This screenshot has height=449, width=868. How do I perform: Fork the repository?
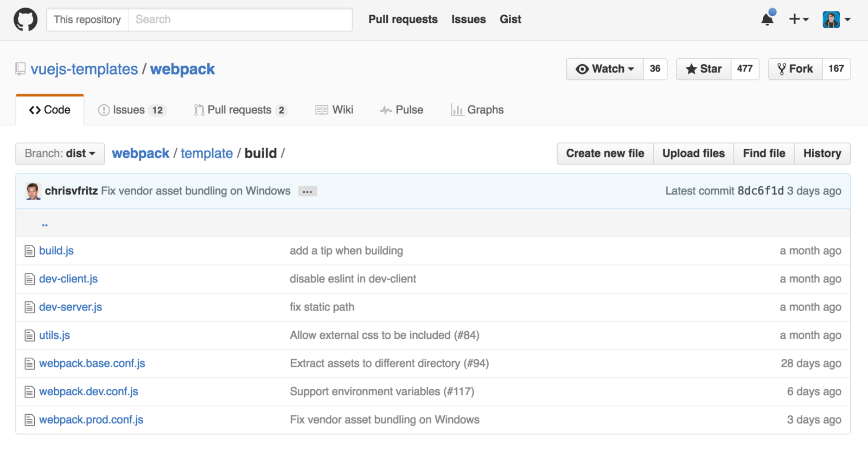(795, 69)
